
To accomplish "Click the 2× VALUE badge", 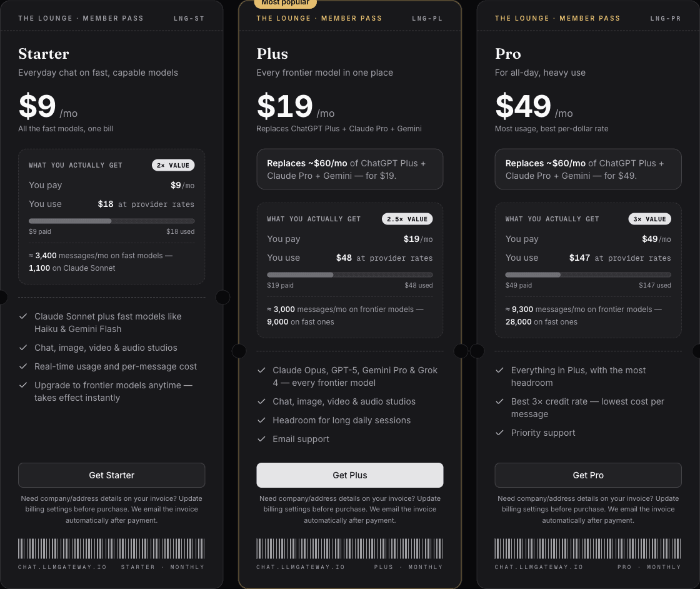I will (x=173, y=165).
